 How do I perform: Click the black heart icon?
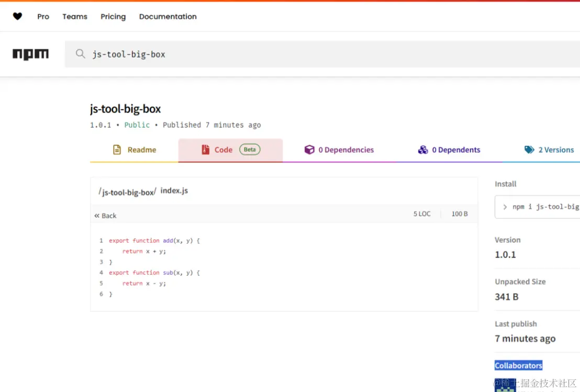pos(17,16)
